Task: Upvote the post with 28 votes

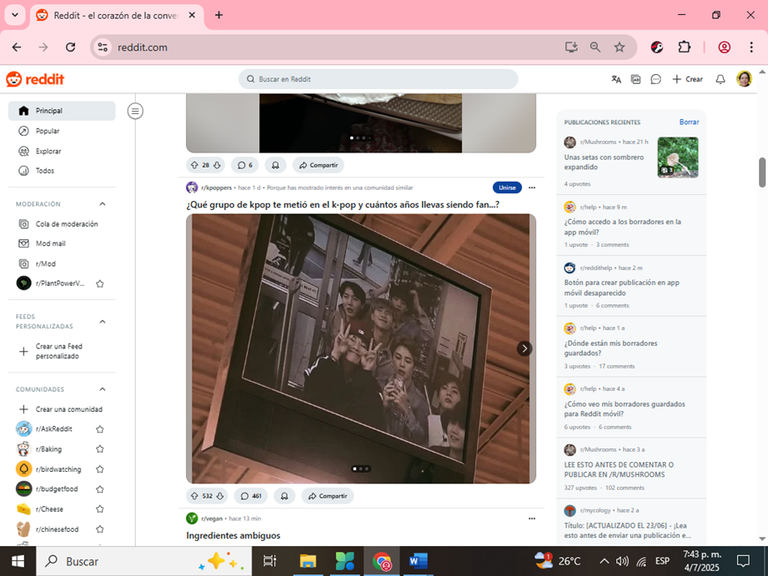Action: (194, 165)
